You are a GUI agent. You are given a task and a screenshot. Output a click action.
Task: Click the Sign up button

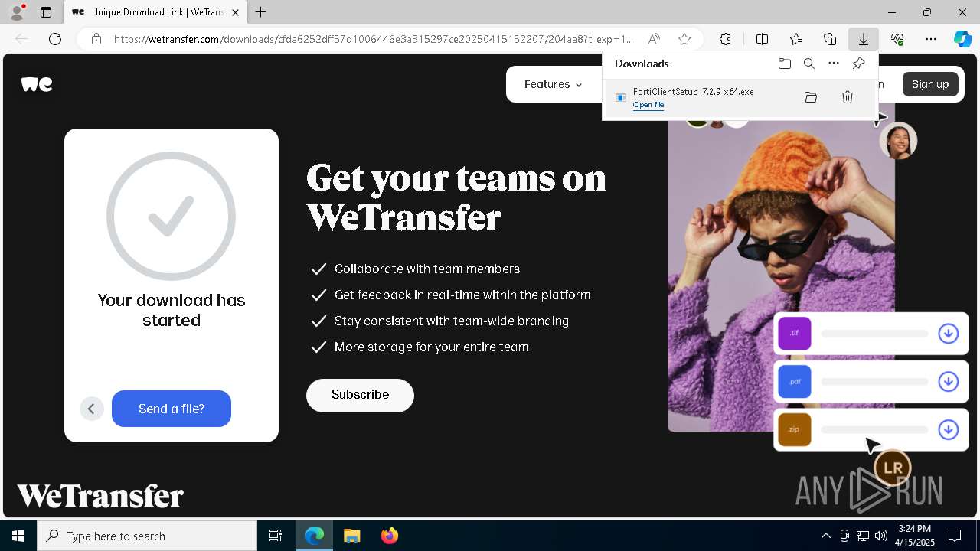[x=930, y=84]
